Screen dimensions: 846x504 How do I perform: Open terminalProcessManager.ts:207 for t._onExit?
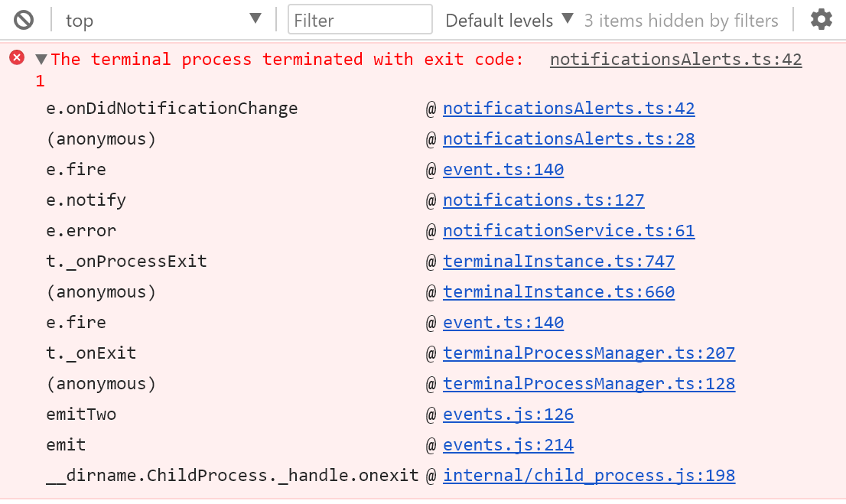pos(589,353)
